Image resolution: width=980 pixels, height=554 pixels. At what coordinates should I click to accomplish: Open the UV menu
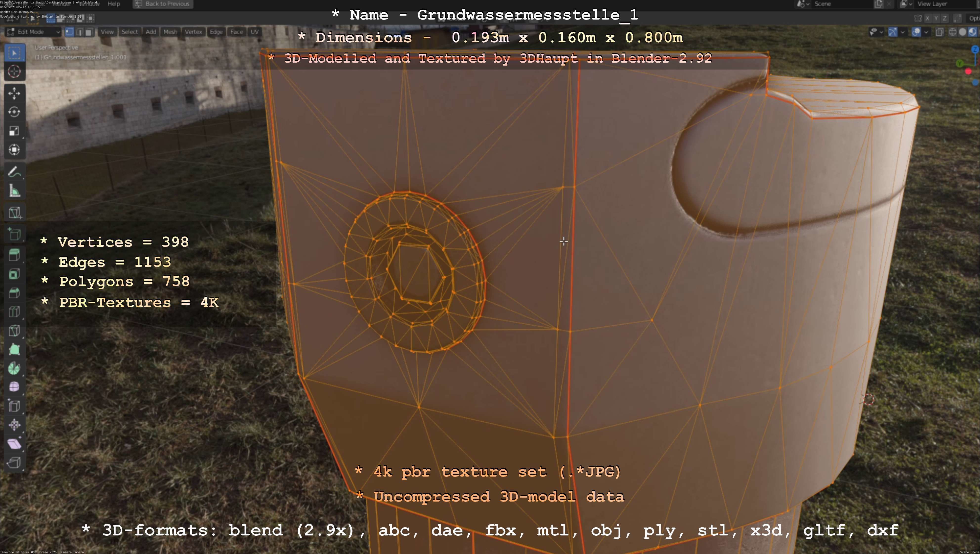point(255,32)
